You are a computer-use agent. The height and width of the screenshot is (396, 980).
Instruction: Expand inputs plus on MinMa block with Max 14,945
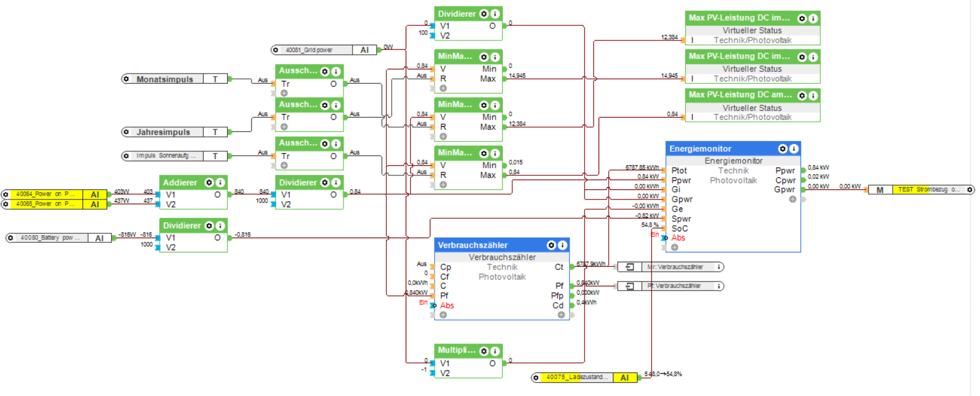pos(443,88)
